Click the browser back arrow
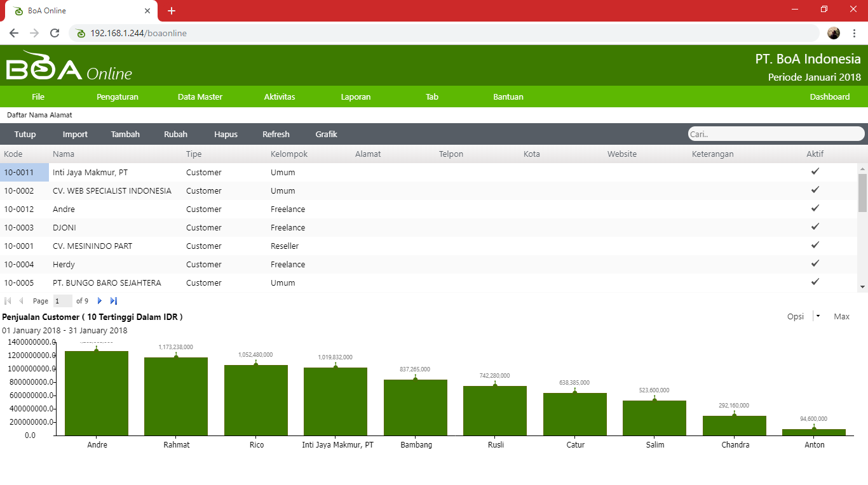Screen dimensions: 868x485 click(14, 33)
